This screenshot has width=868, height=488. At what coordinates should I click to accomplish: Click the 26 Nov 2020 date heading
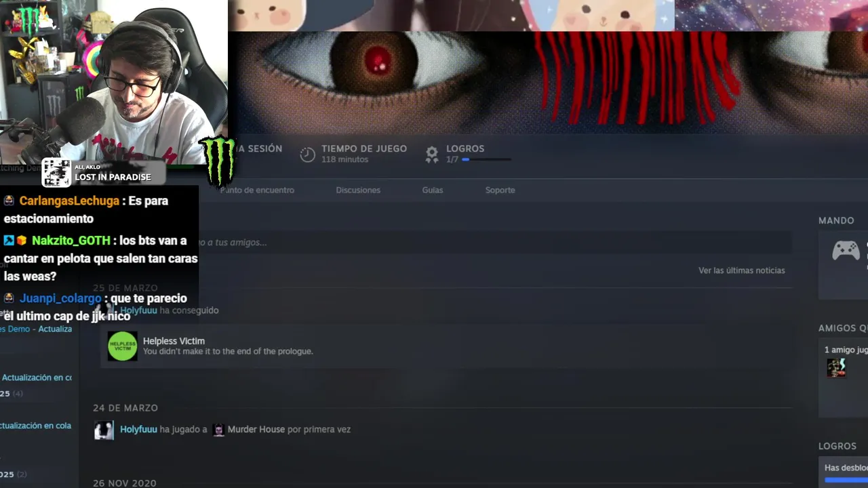pyautogui.click(x=125, y=483)
